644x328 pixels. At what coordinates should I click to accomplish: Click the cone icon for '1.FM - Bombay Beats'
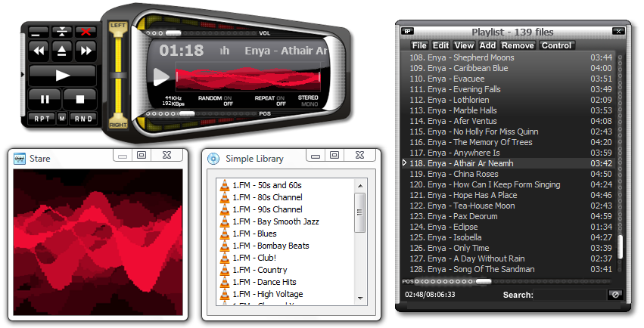225,246
